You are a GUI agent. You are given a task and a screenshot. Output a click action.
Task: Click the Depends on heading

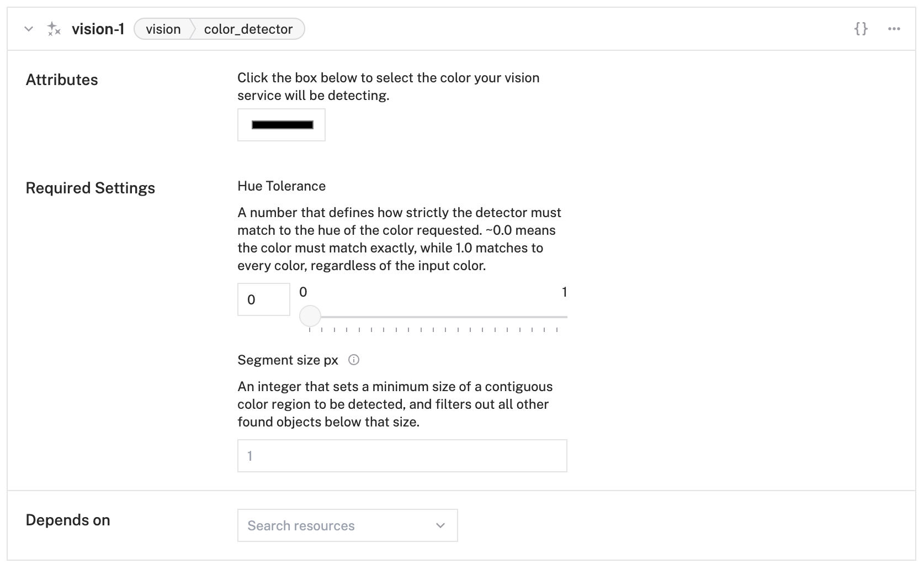pos(68,520)
